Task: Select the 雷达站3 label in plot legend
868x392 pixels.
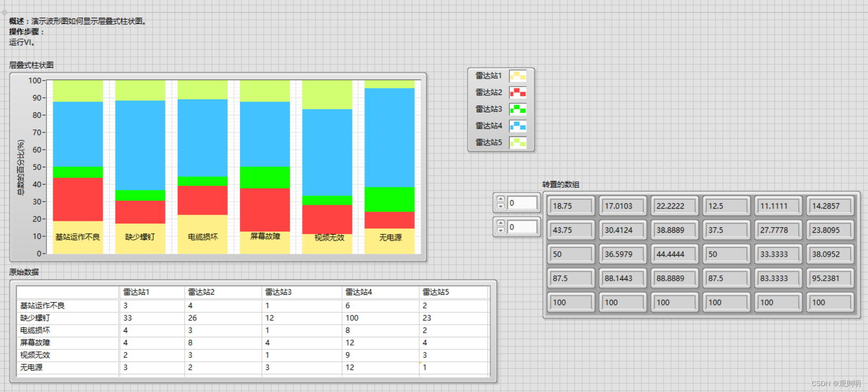Action: pyautogui.click(x=488, y=109)
